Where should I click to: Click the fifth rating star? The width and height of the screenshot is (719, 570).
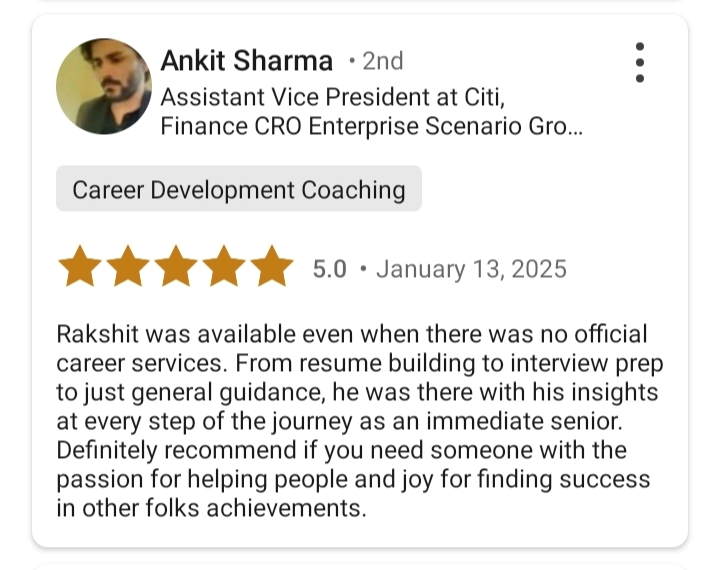click(271, 268)
